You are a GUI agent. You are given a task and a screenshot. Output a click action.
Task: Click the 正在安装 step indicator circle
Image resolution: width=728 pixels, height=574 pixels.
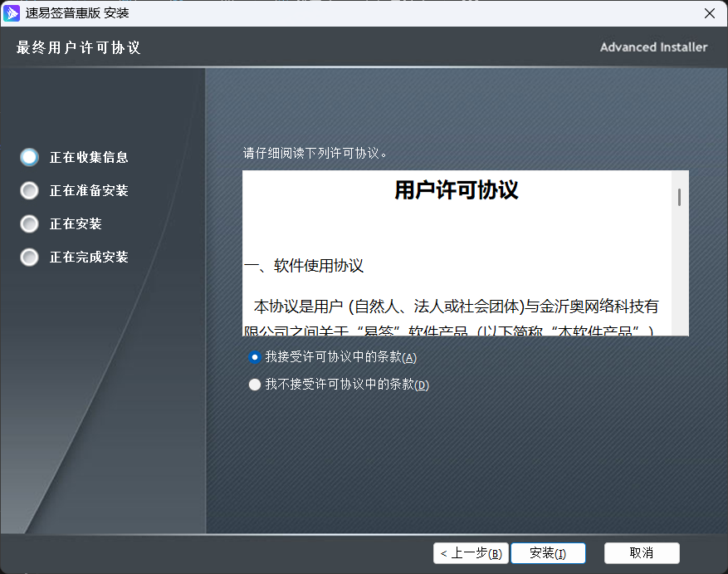[x=29, y=223]
